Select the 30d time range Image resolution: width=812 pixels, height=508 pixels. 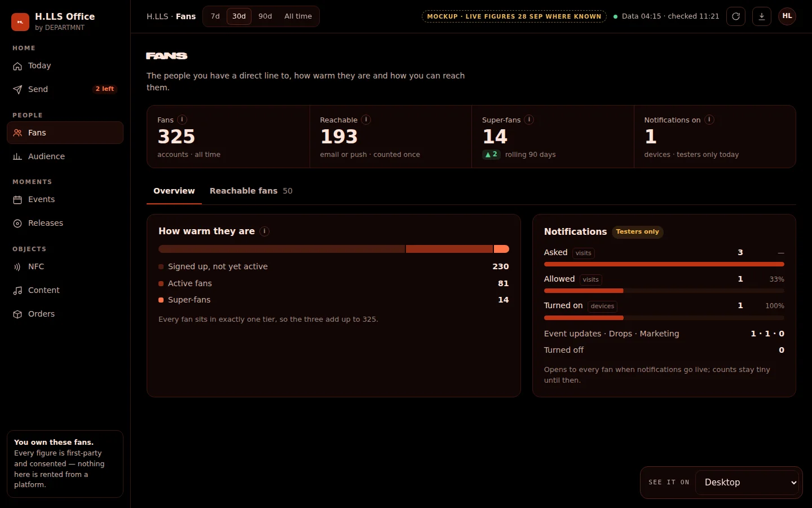click(x=239, y=16)
